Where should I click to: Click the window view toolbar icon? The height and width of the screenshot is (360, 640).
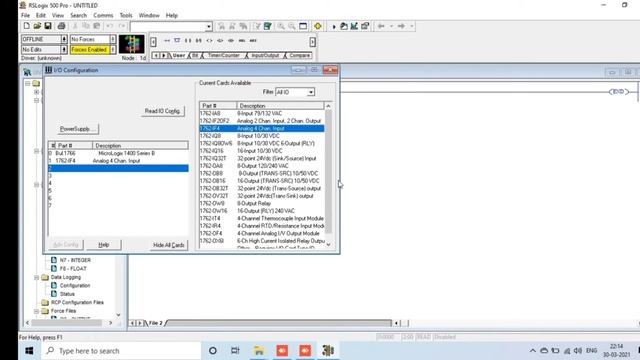pyautogui.click(x=303, y=26)
